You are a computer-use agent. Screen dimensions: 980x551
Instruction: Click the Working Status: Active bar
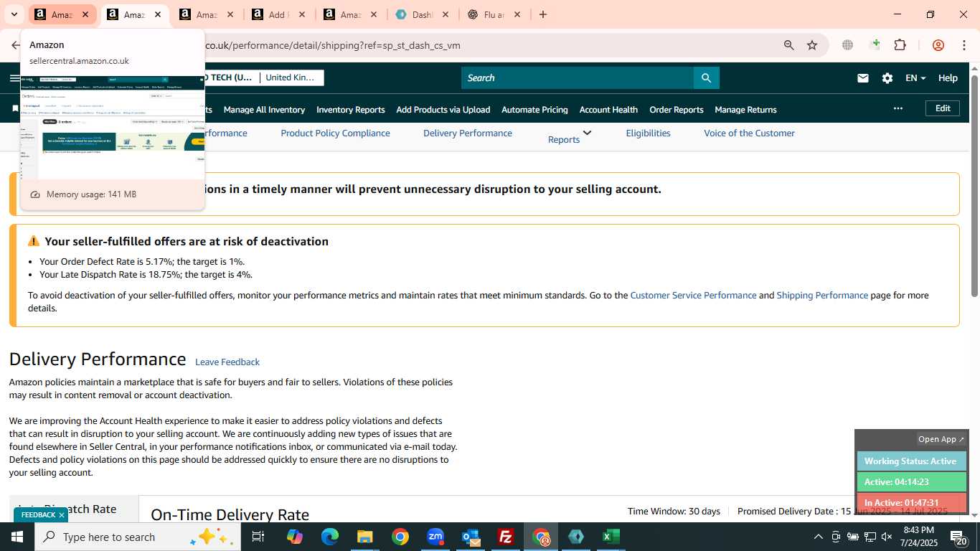[911, 461]
